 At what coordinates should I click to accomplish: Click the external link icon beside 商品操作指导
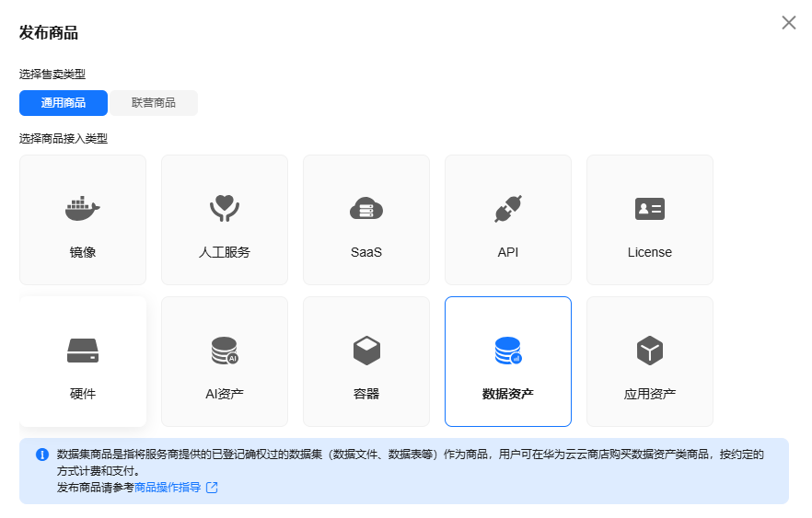tap(212, 488)
